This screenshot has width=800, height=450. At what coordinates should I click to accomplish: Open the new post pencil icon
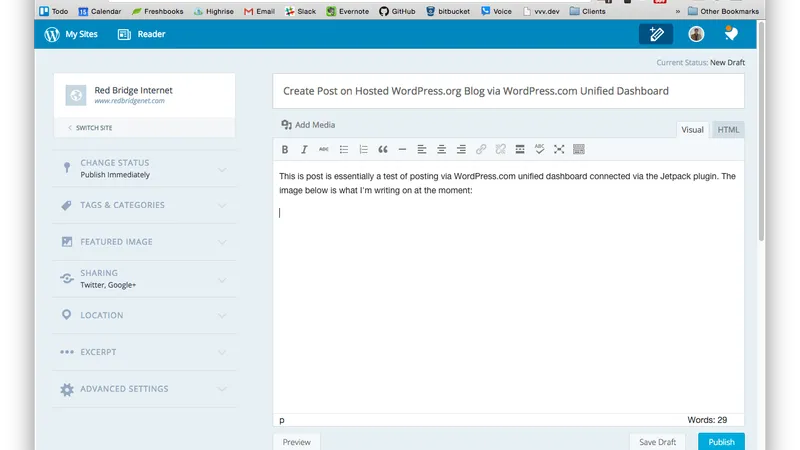(x=656, y=34)
